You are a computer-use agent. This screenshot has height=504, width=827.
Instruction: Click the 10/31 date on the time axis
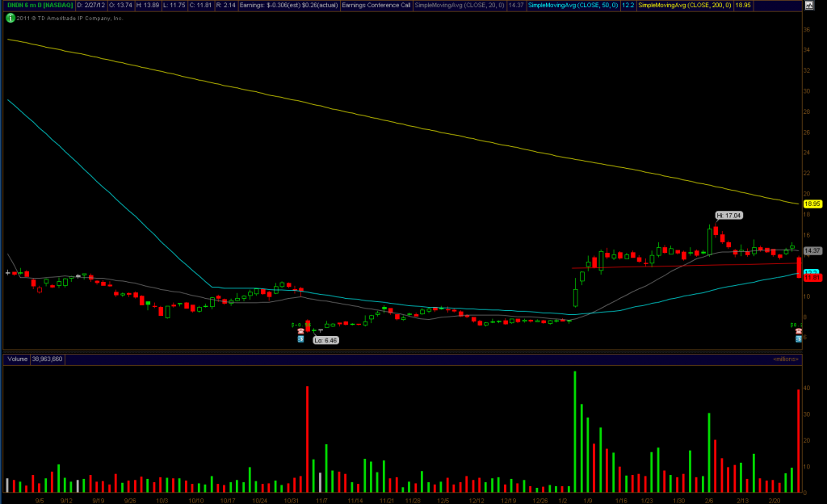click(x=291, y=500)
